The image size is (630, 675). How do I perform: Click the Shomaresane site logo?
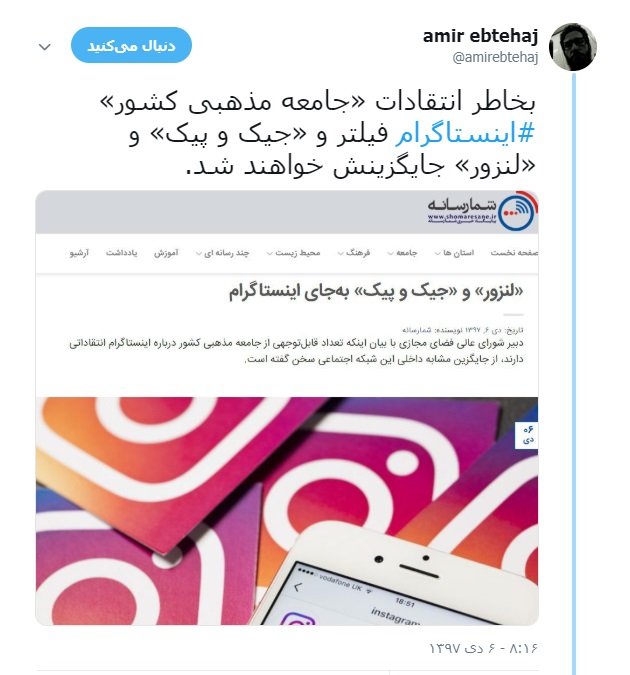(x=482, y=211)
